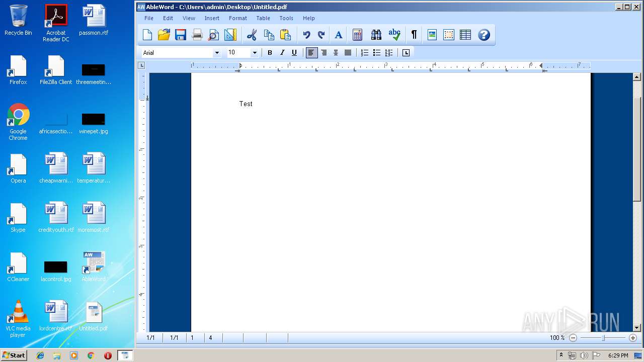
Task: Toggle paragraph marks display
Action: [x=414, y=35]
